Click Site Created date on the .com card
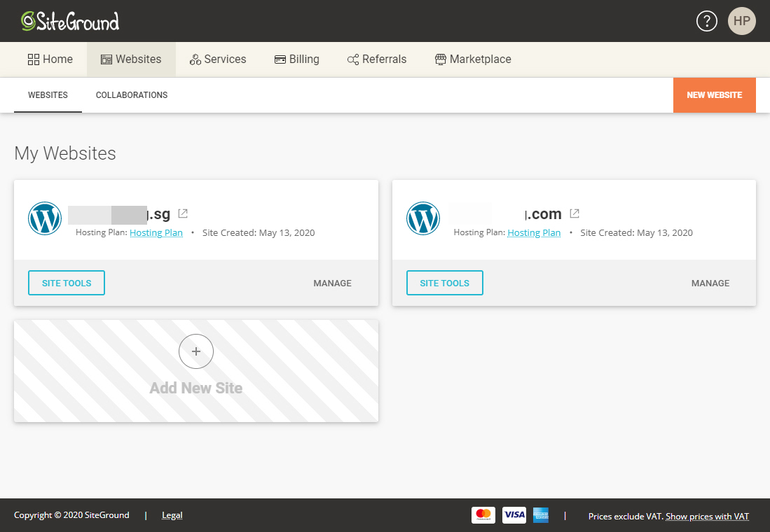770x532 pixels. pos(636,233)
